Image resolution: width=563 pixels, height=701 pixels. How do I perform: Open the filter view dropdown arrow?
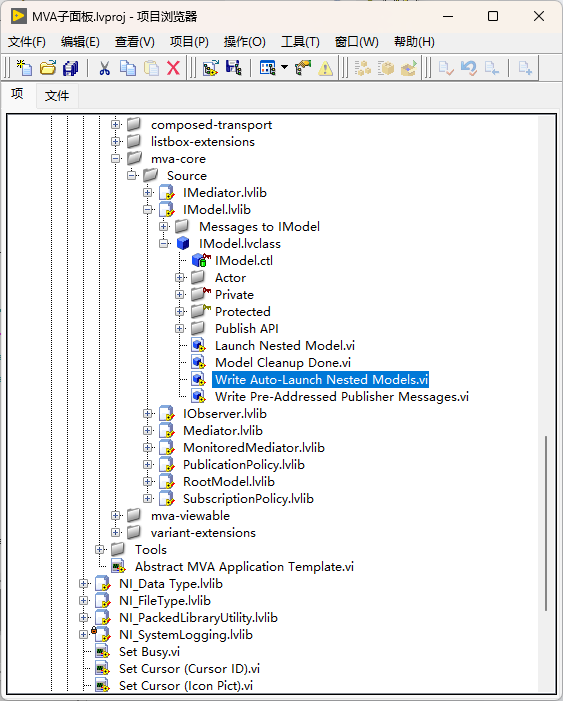click(284, 68)
